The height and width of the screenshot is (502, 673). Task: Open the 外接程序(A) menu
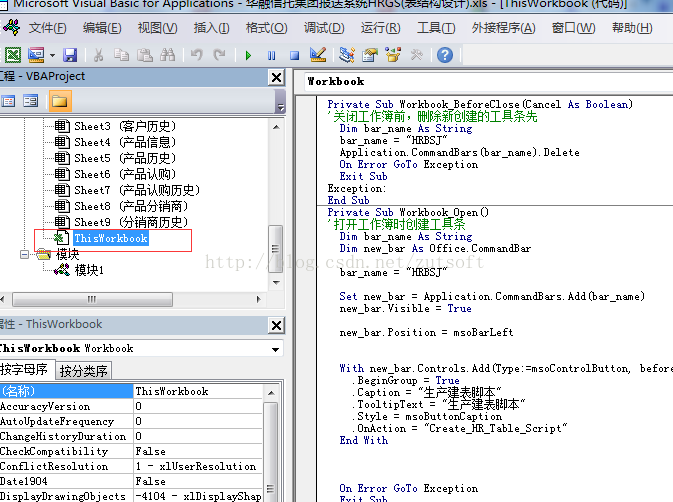tap(503, 28)
